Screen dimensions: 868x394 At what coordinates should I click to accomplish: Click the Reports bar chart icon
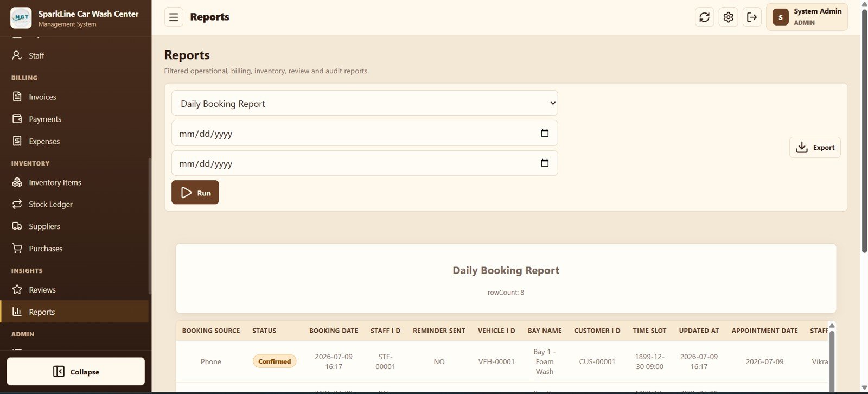(17, 312)
